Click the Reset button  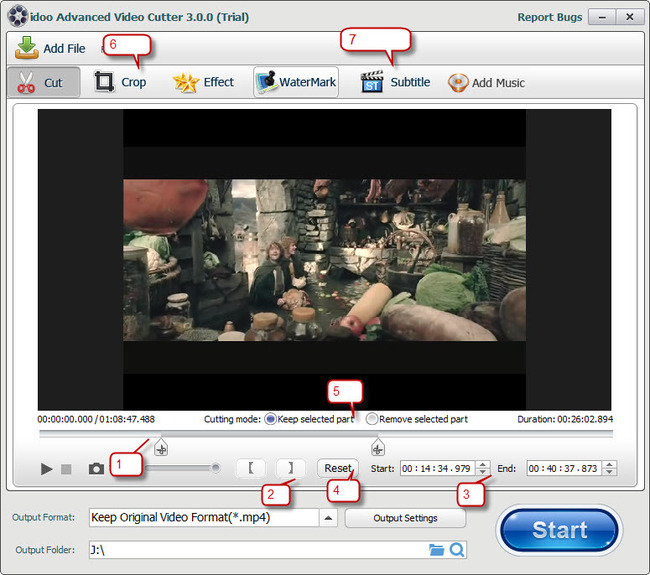(x=338, y=468)
